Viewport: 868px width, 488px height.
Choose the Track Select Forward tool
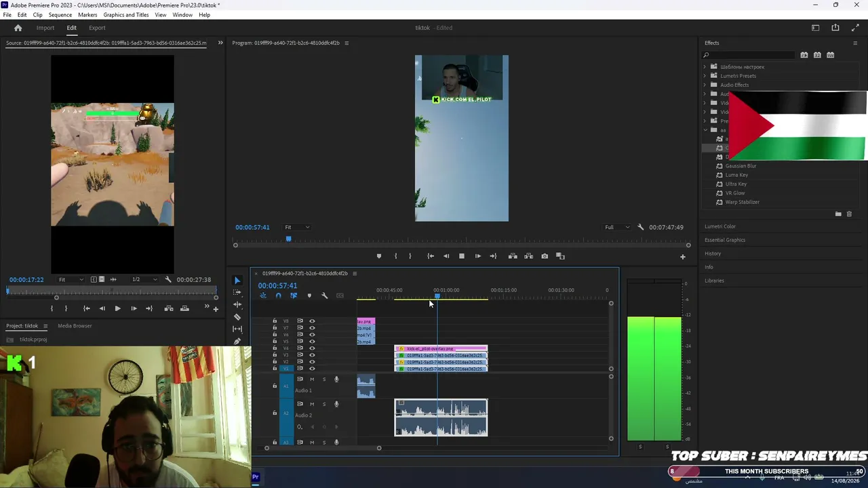237,293
